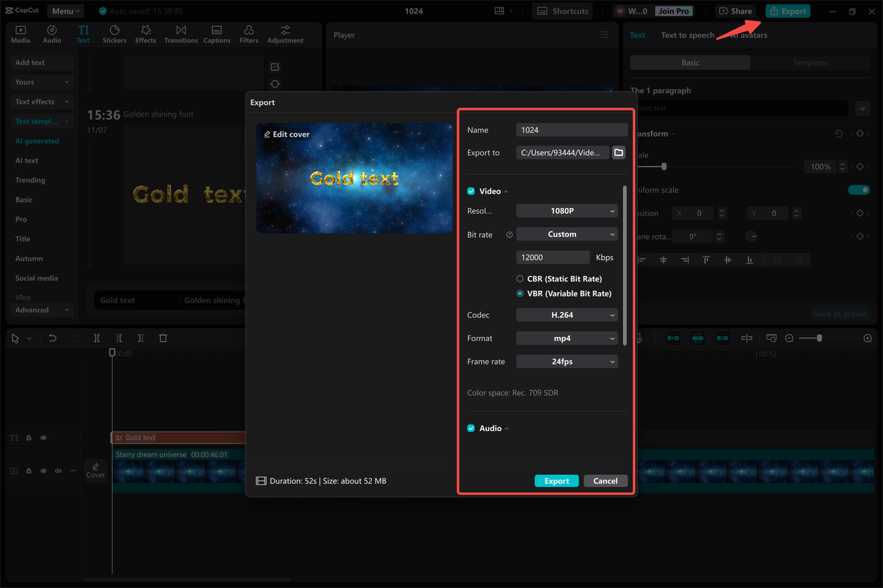883x588 pixels.
Task: Click the Export button in the dialog
Action: coord(556,480)
